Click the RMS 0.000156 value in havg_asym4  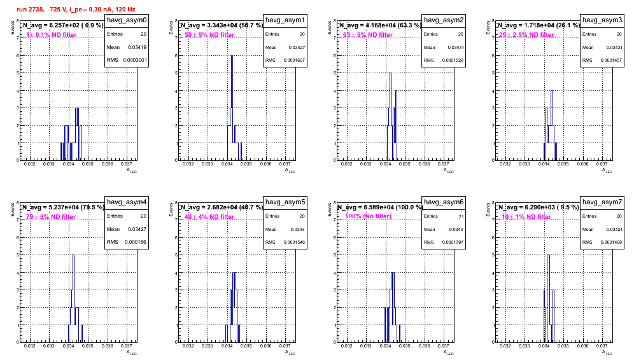pyautogui.click(x=136, y=242)
